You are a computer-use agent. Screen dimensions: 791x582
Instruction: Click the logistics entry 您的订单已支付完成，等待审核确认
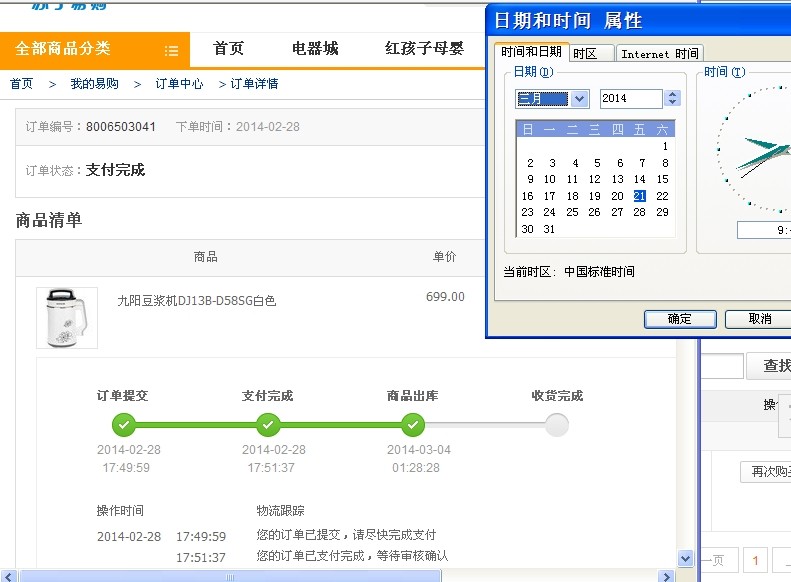point(352,556)
